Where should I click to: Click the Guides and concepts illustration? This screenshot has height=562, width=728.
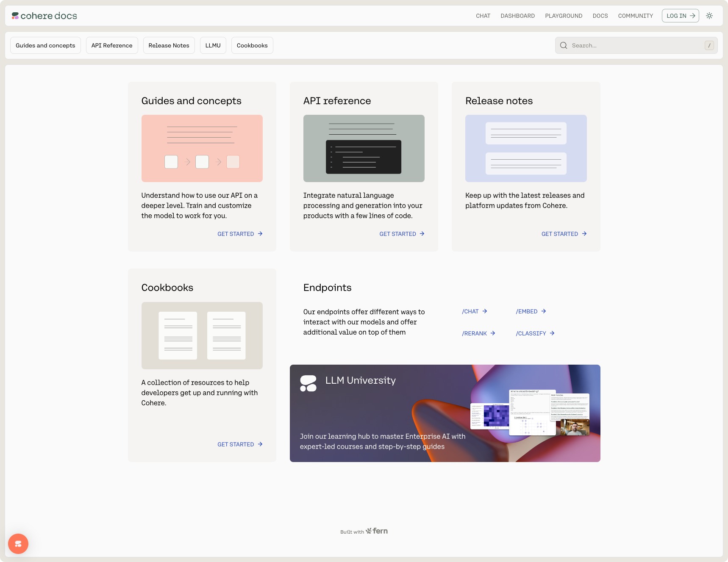pyautogui.click(x=202, y=148)
